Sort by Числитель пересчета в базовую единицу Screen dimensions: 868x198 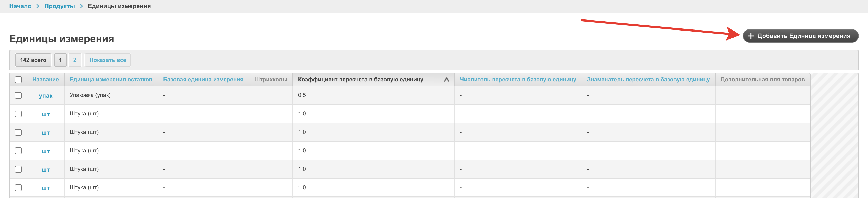coord(518,80)
